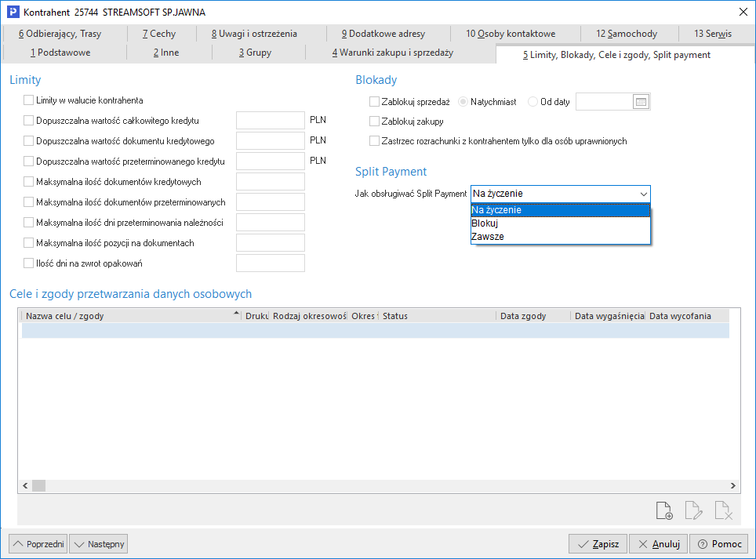Viewport: 756px width, 559px height.
Task: Open 13 Serwis tab
Action: point(713,34)
